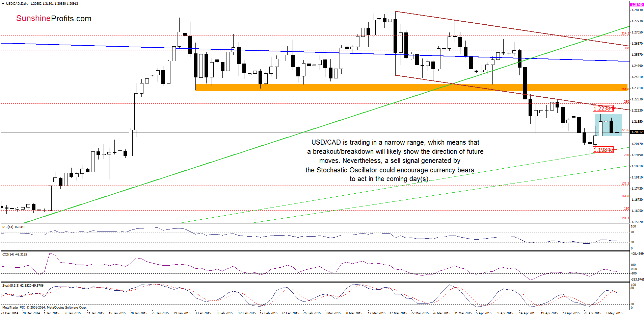Click the 223.6 Fibonacci level label
Viewport: 644px width, 316px height.
click(x=625, y=130)
